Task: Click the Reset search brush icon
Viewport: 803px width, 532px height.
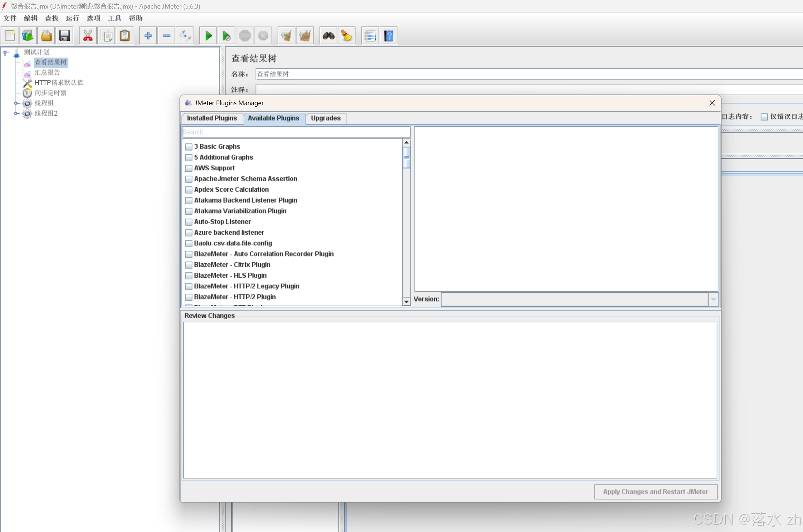Action: [x=347, y=35]
